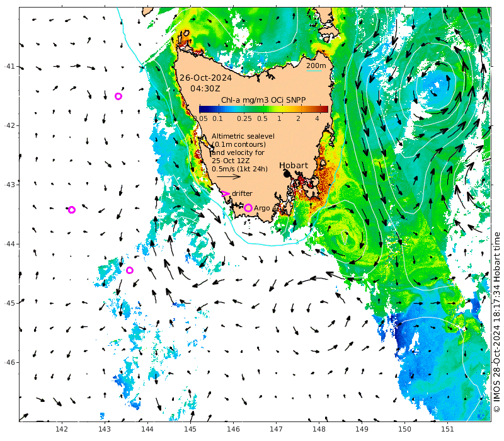Click the 'Argo' label text
The image size is (504, 441).
261,209
